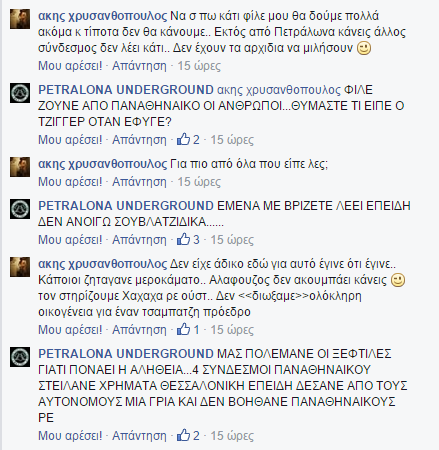Click thumbs-up icon on ΤΖΙΓΓΕΡ comment
Viewport: 439px width, 450px height.
183,139
